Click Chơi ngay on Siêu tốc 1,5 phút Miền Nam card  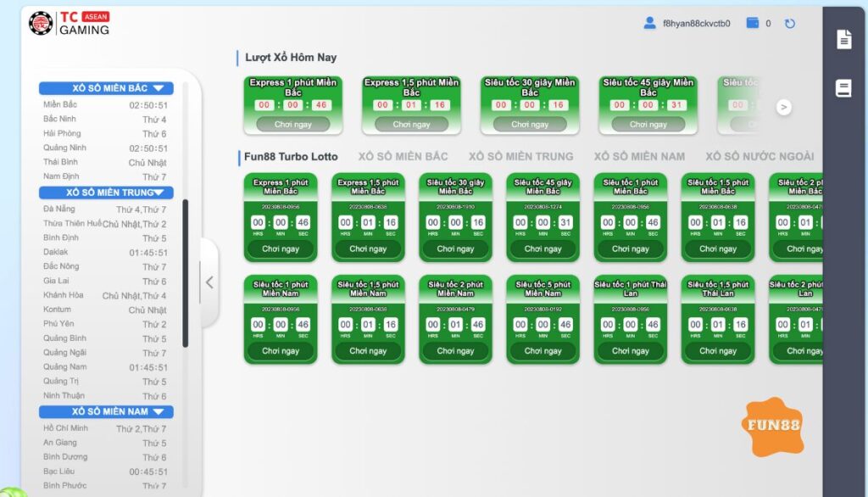click(x=368, y=351)
